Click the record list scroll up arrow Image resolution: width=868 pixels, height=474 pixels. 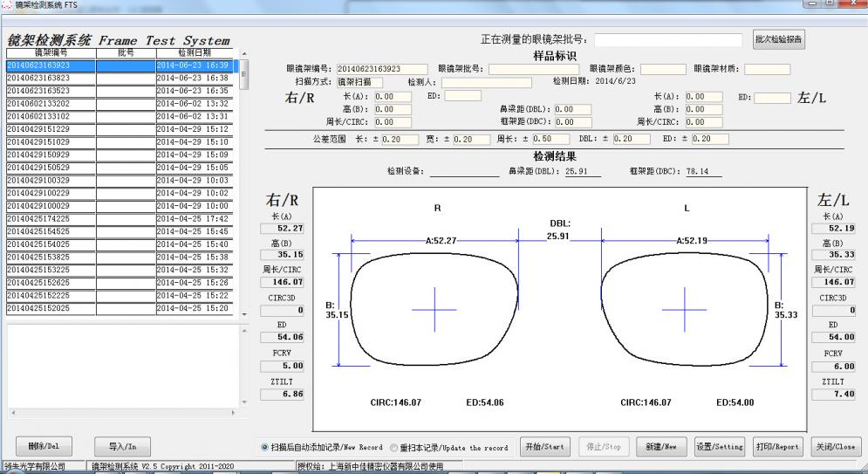[244, 54]
